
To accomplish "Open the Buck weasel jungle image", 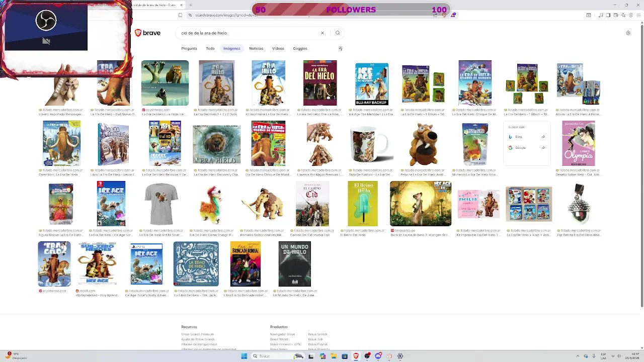I will pyautogui.click(x=421, y=204).
